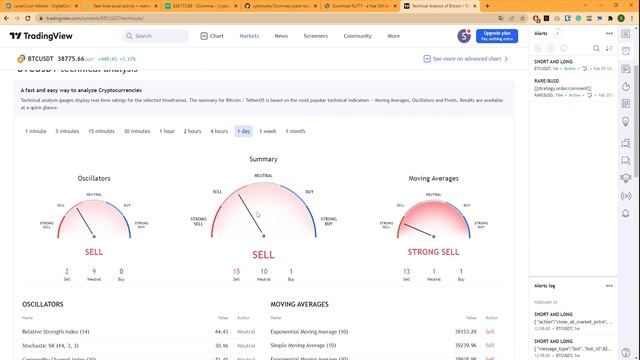Click the Oscillators gauge
The image size is (640, 360).
pos(94,218)
